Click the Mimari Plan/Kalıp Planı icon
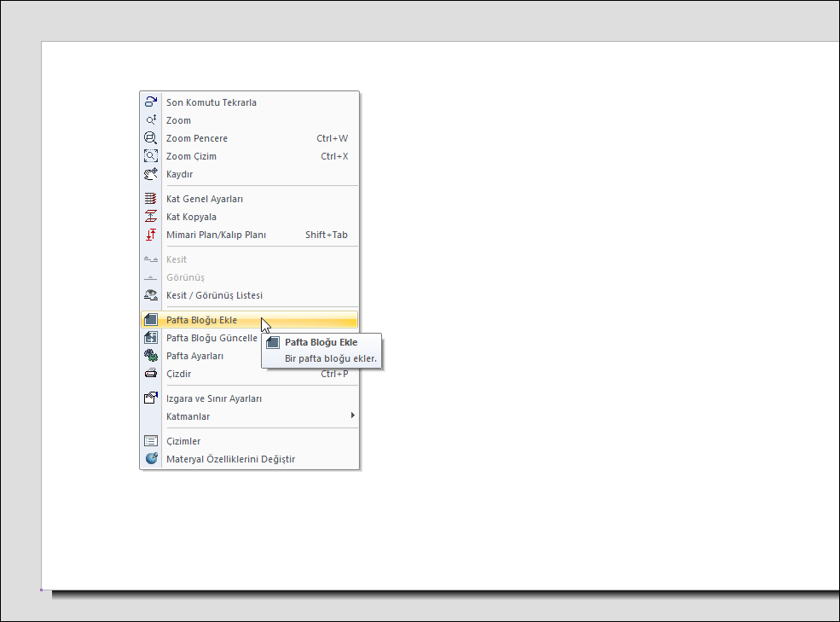Viewport: 840px width, 622px height. pos(151,235)
